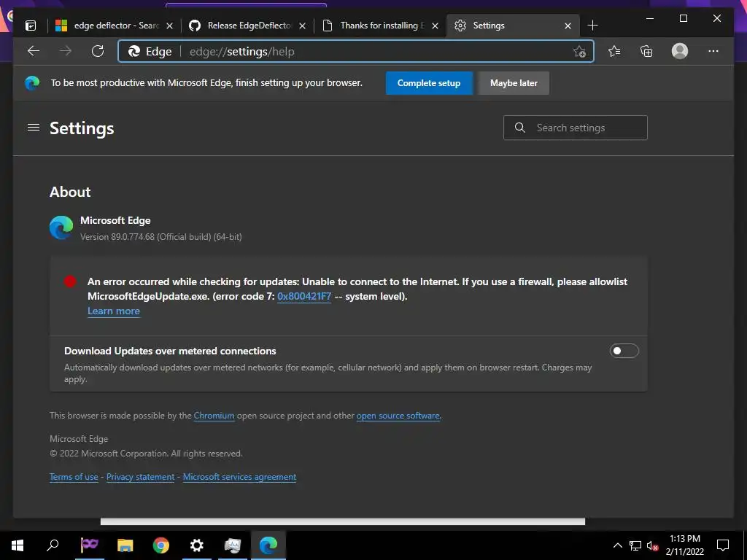Open the Settings and more ellipsis menu

(x=713, y=51)
